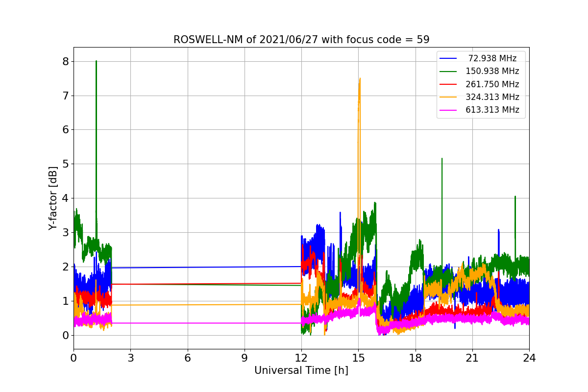
Task: Click the magenta legend line sample
Action: coord(448,110)
